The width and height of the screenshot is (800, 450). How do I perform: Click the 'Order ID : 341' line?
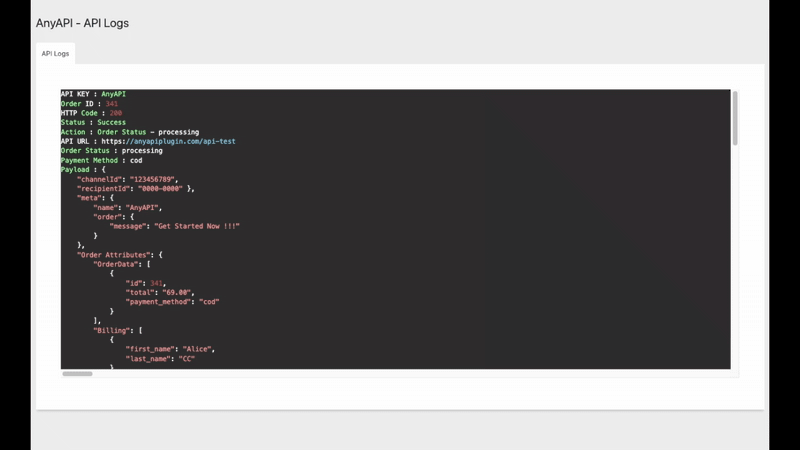pos(89,104)
